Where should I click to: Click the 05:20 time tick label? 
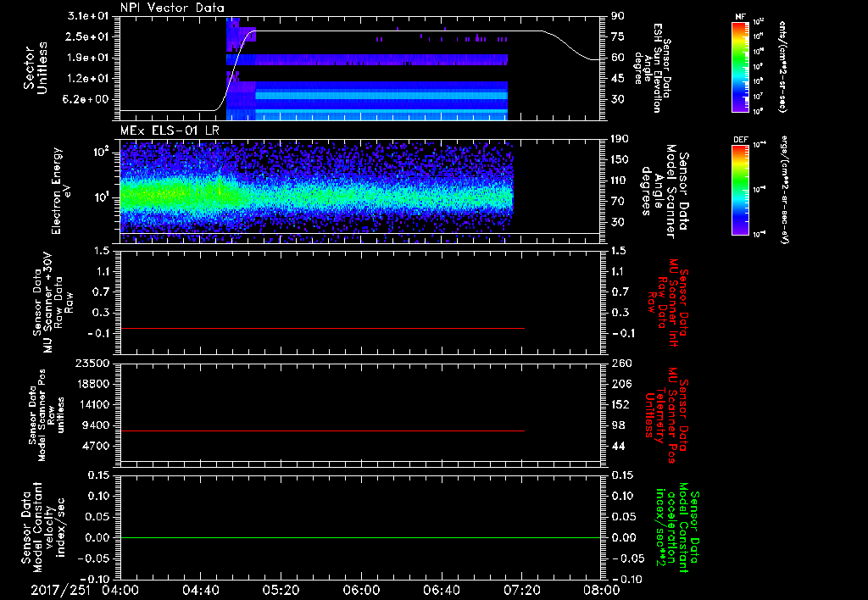pyautogui.click(x=281, y=590)
